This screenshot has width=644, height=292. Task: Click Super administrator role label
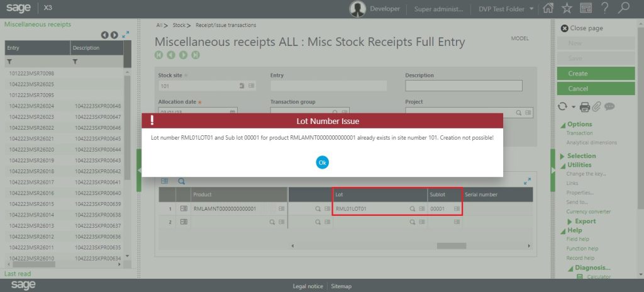(x=438, y=9)
